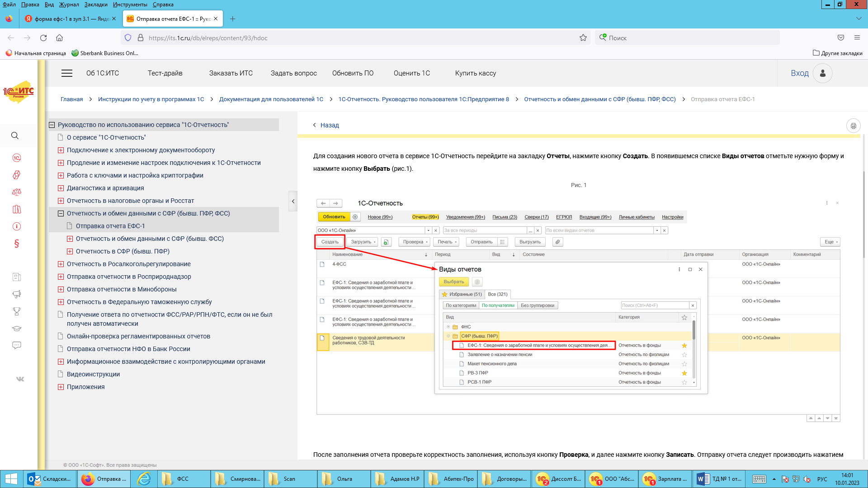Open a new browser tab

(x=232, y=19)
